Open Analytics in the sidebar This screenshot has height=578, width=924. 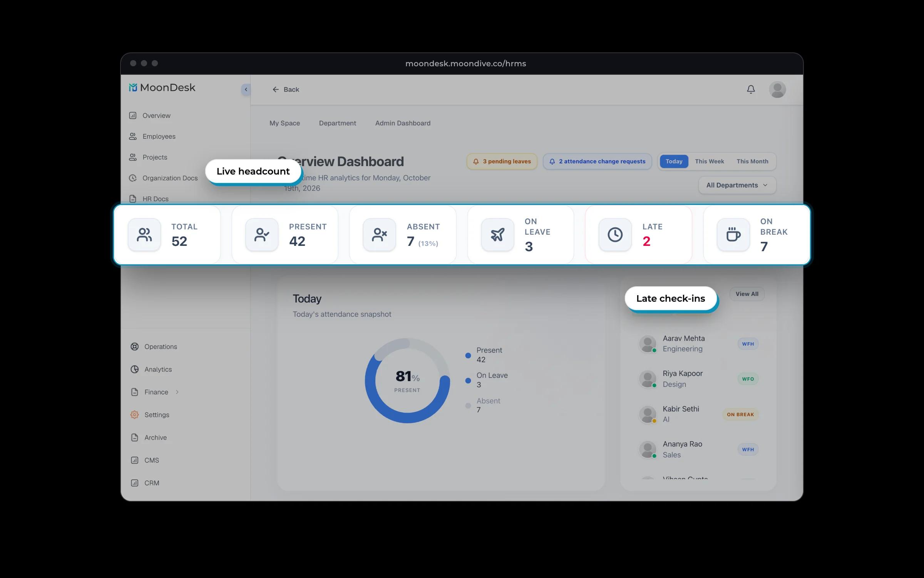[x=151, y=369]
